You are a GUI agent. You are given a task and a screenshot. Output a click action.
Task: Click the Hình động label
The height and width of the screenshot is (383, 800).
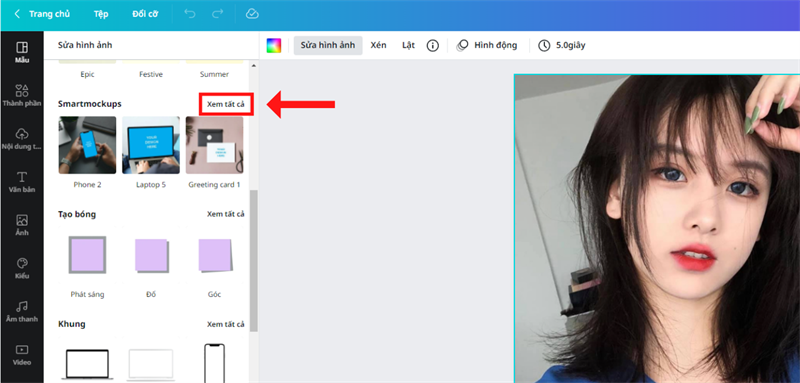(495, 45)
